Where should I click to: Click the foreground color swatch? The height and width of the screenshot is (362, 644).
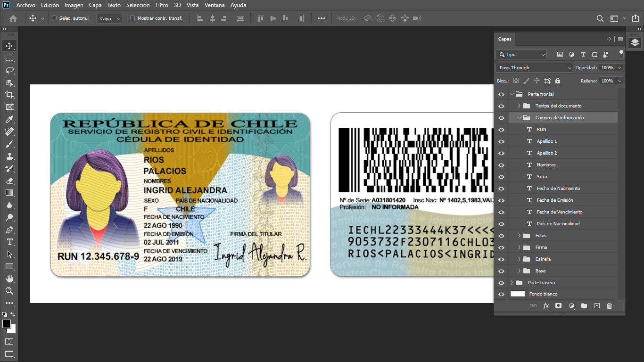coord(6,324)
